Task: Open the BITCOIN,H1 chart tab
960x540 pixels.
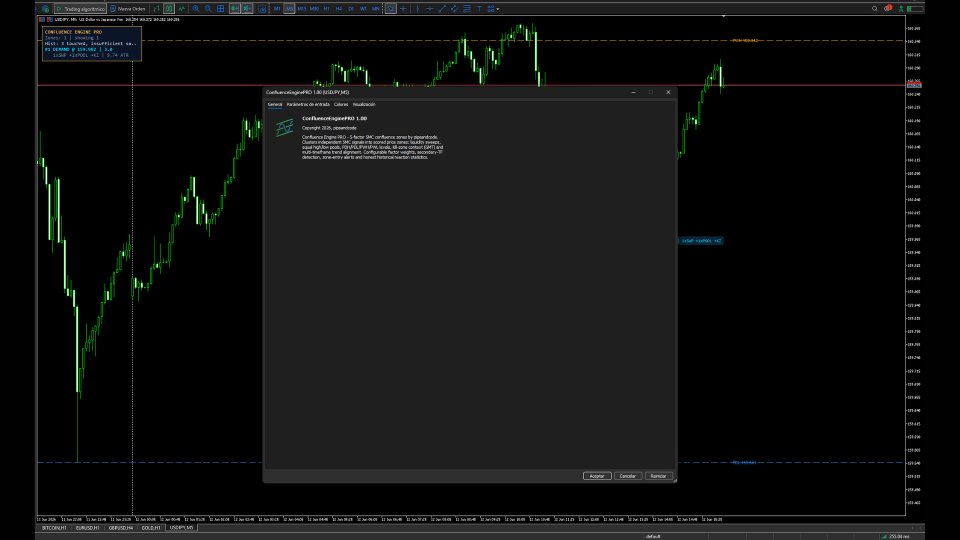Action: [x=54, y=528]
